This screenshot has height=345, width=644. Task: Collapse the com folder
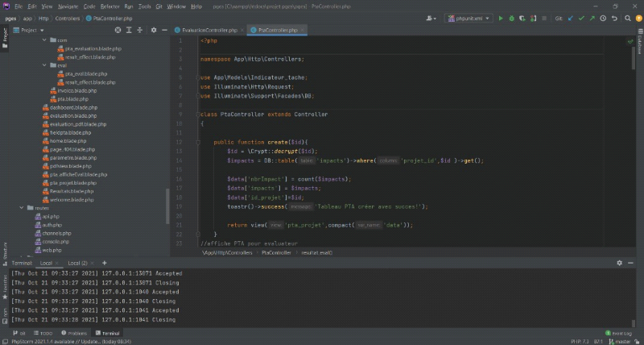[x=44, y=39]
